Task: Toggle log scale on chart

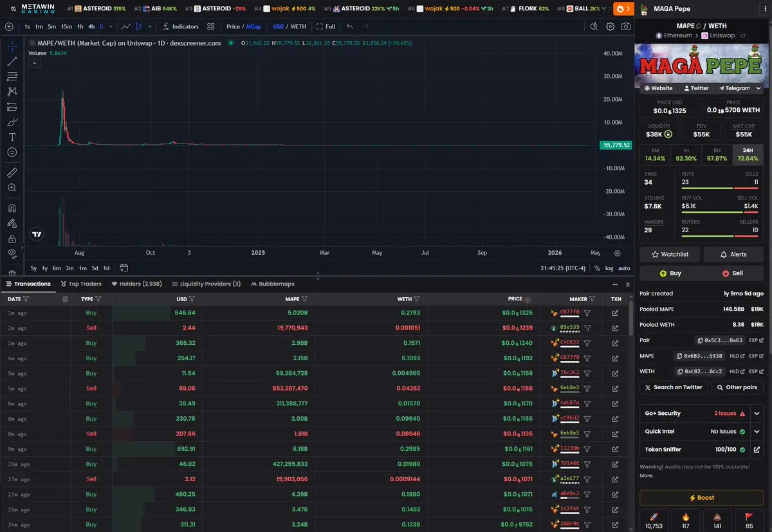Action: [609, 268]
